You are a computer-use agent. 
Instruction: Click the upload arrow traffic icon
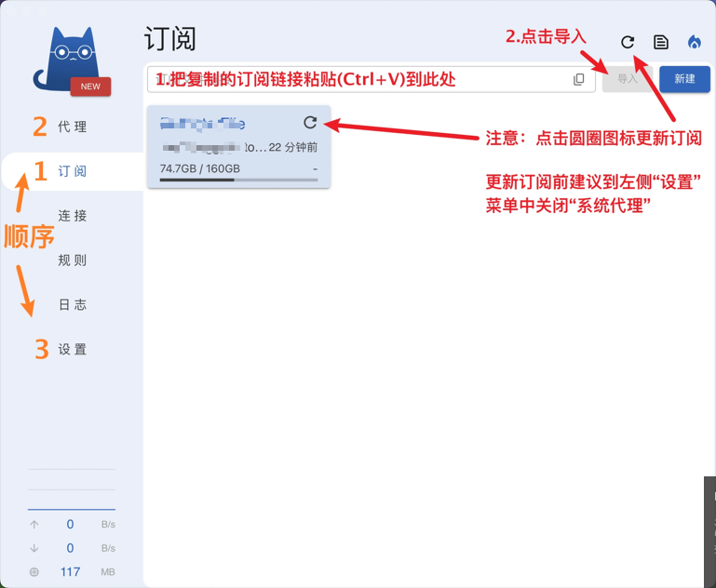34,525
